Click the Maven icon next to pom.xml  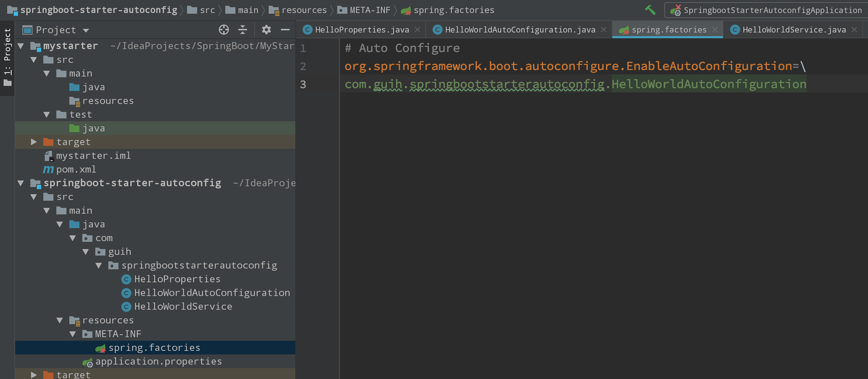[x=48, y=169]
